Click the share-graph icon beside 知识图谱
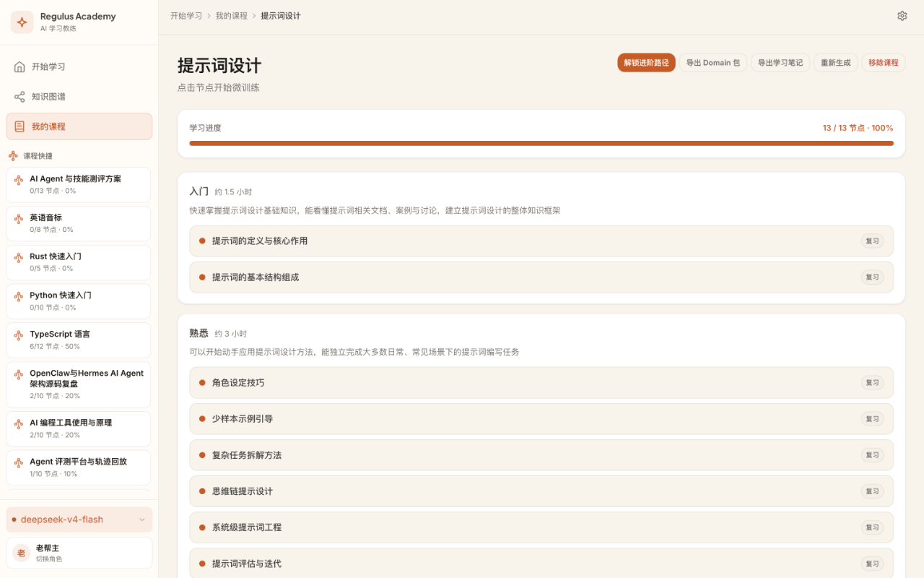The height and width of the screenshot is (578, 924). coord(19,96)
